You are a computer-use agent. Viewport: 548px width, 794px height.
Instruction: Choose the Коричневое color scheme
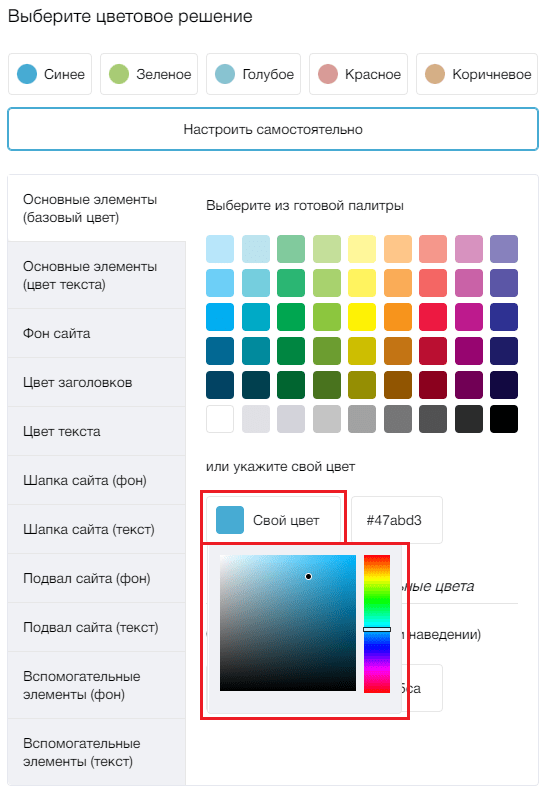coord(477,74)
